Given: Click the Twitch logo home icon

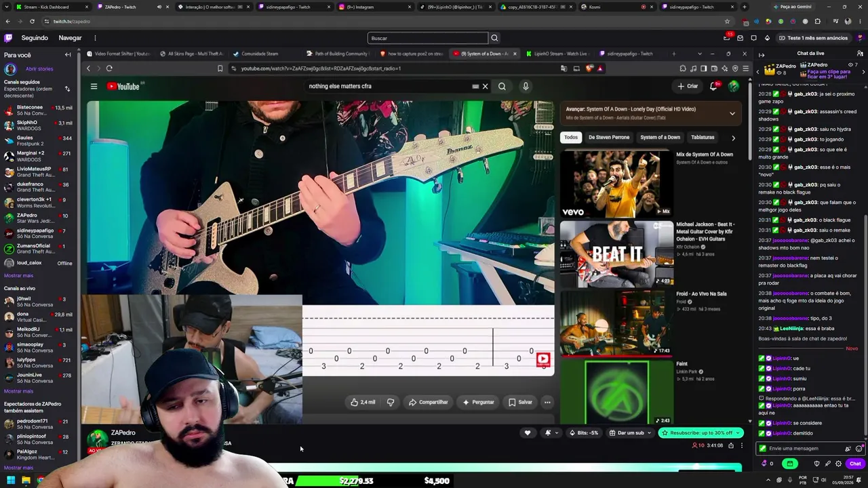Looking at the screenshot, I should [x=8, y=38].
